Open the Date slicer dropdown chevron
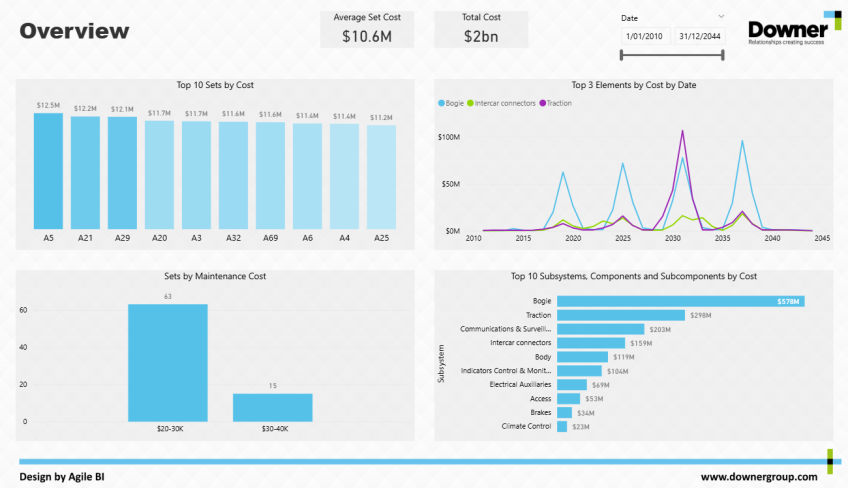848x488 pixels. (x=721, y=16)
